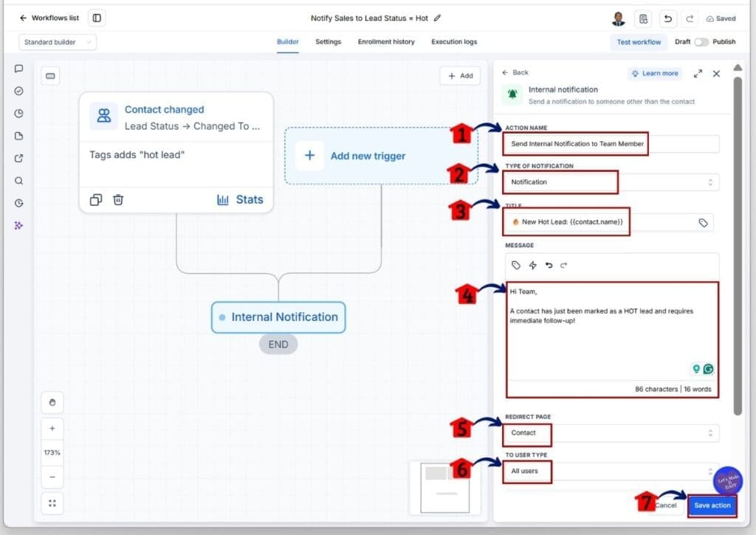The image size is (756, 535).
Task: Redo the workflow change
Action: coord(690,18)
